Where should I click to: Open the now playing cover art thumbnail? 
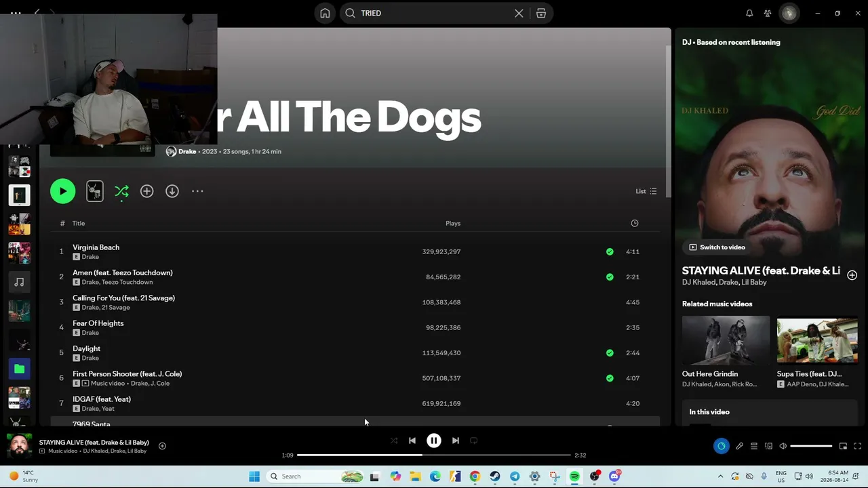(x=19, y=446)
